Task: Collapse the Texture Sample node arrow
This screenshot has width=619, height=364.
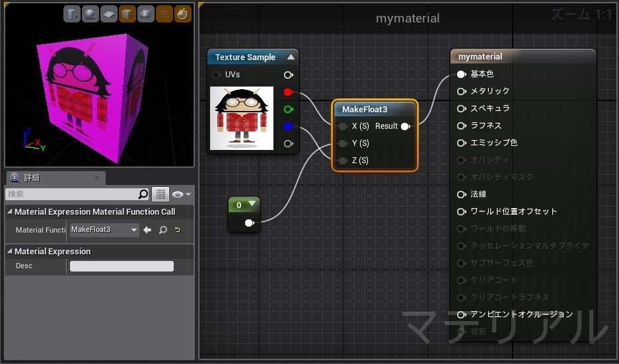Action: [290, 57]
